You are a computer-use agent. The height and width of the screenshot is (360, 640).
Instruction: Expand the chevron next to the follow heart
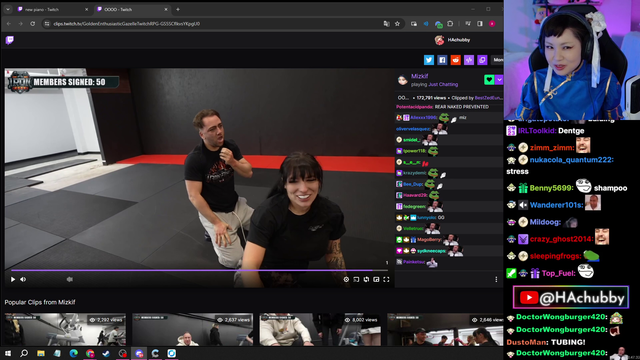[x=499, y=80]
